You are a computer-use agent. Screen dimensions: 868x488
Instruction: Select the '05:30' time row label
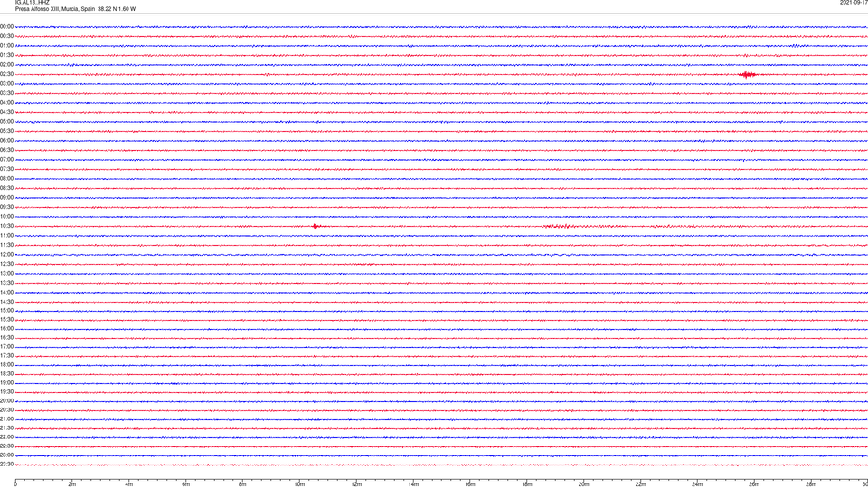(x=6, y=131)
